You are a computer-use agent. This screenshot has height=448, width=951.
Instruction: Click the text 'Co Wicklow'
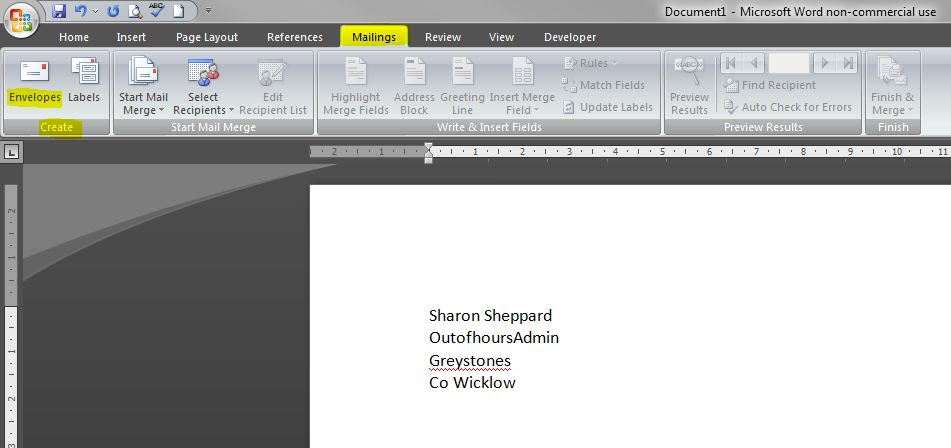point(472,383)
